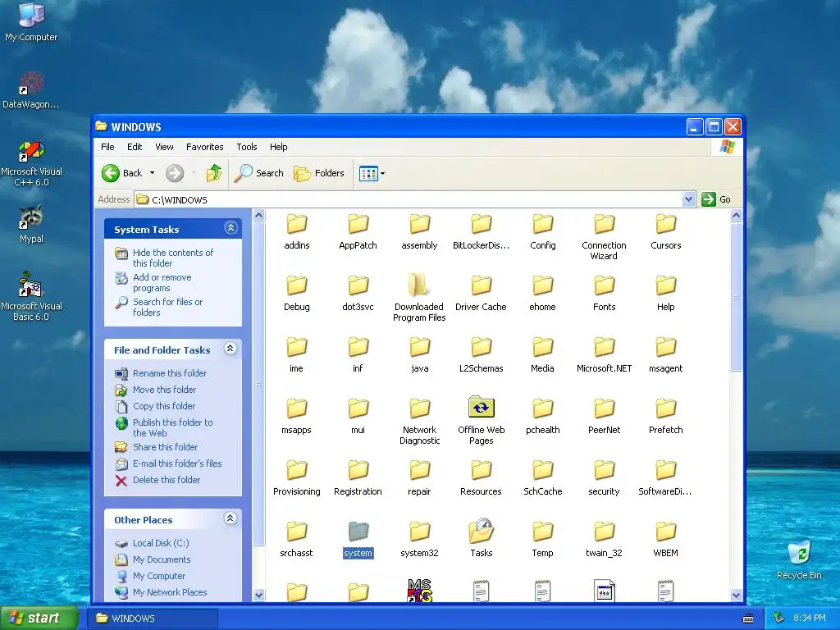Select the java folder
Screen dimensions: 840x630
tap(419, 354)
